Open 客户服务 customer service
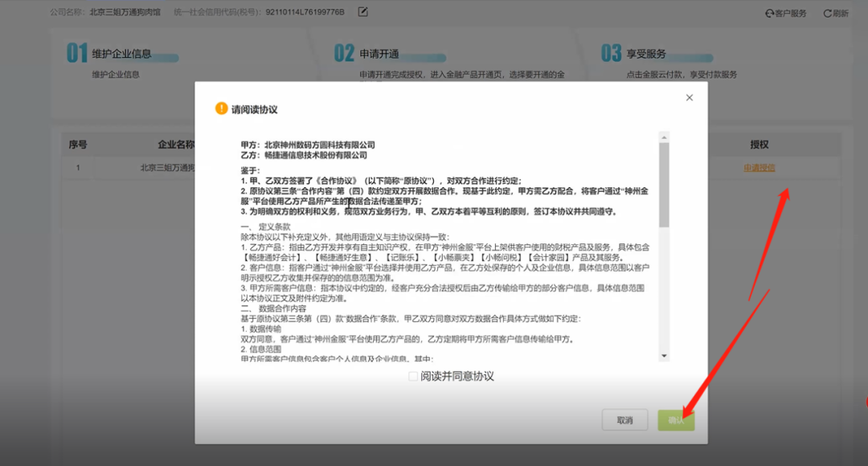 (x=785, y=14)
